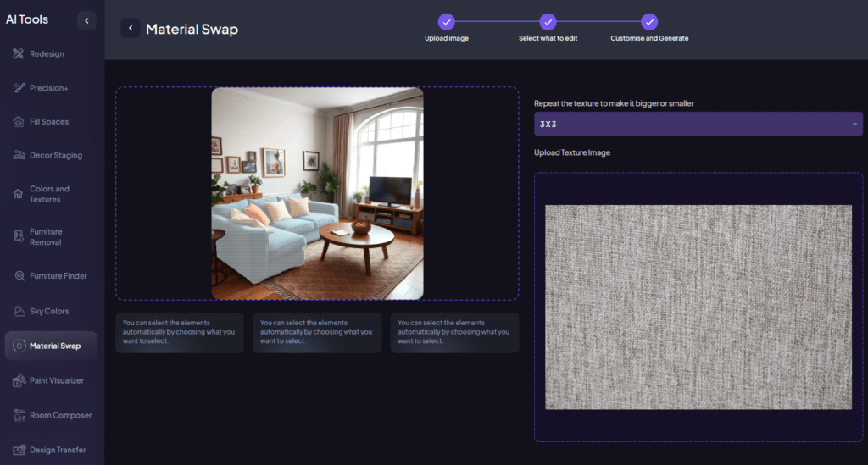Viewport: 868px width, 465px height.
Task: Open Paint Visualizer label
Action: pos(57,380)
